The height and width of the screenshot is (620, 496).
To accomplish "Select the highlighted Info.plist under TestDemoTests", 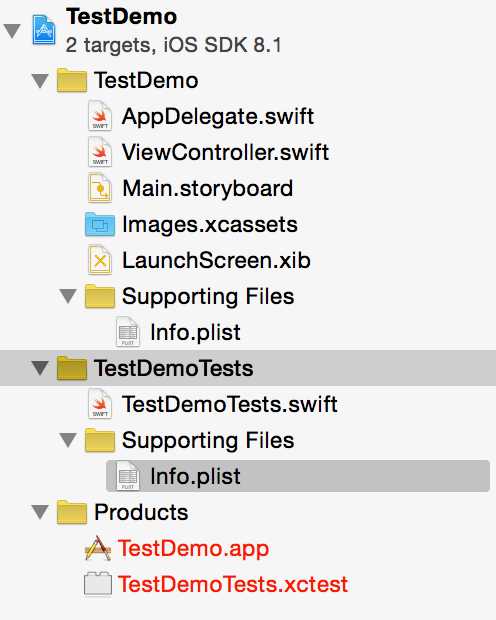I will [298, 476].
